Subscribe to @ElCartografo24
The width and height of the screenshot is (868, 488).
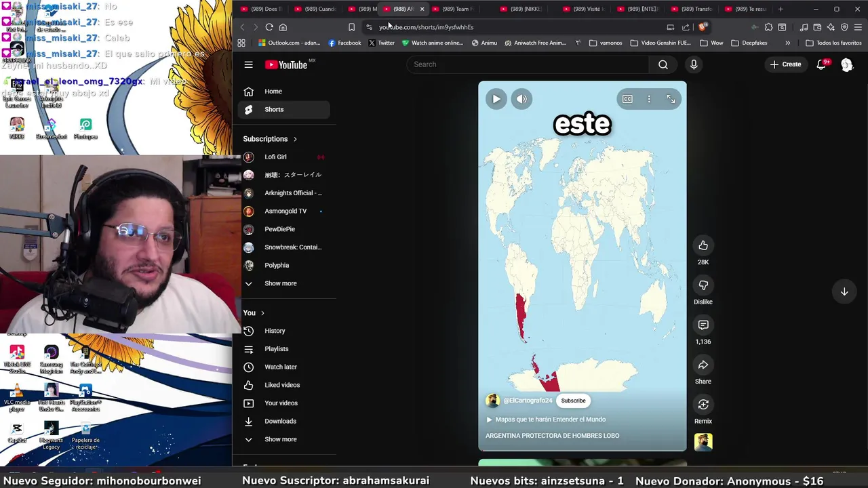573,401
